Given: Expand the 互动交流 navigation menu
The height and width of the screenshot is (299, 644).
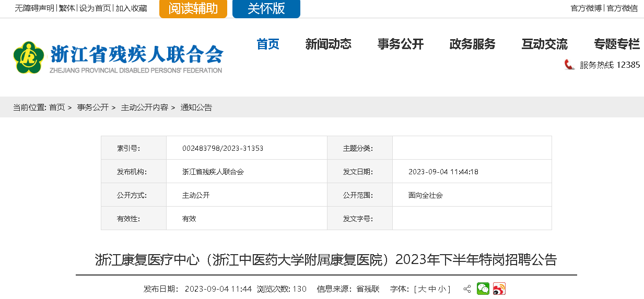Looking at the screenshot, I should (544, 44).
